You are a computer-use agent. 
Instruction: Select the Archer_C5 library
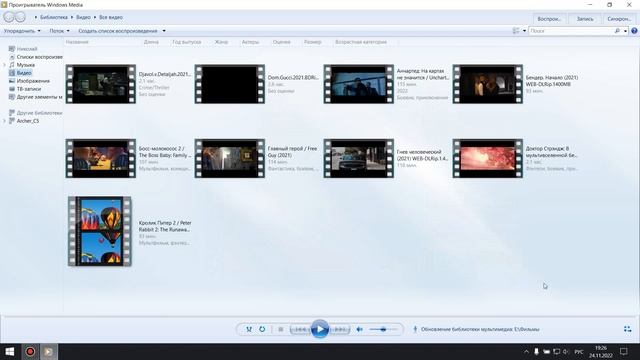24,121
